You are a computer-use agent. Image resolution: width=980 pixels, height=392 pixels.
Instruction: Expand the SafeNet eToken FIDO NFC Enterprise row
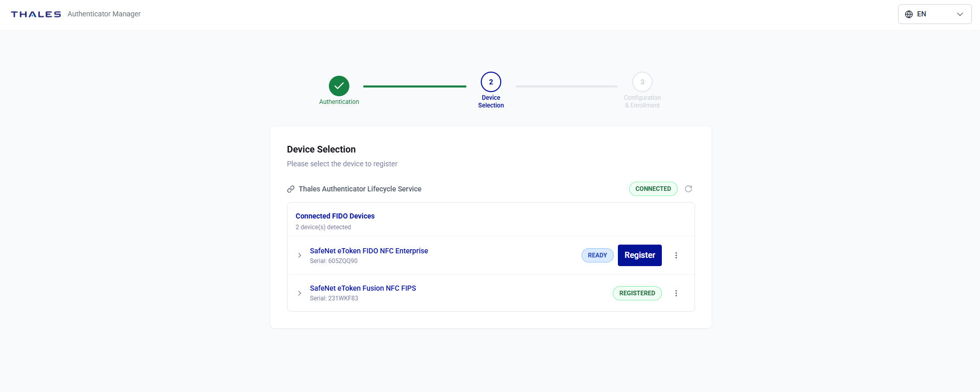300,255
